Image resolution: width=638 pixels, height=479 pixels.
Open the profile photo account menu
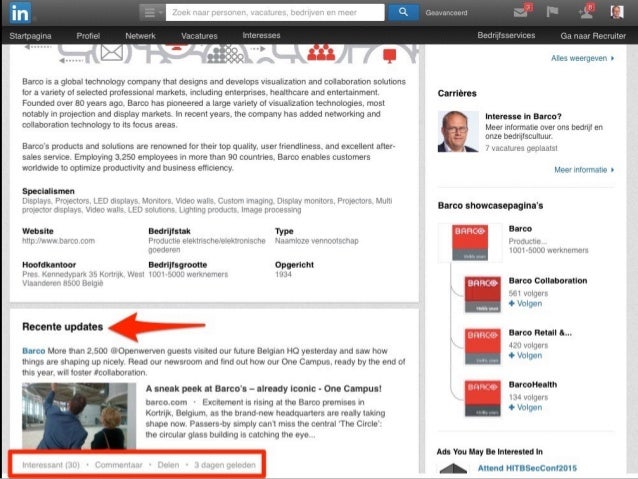coord(617,12)
